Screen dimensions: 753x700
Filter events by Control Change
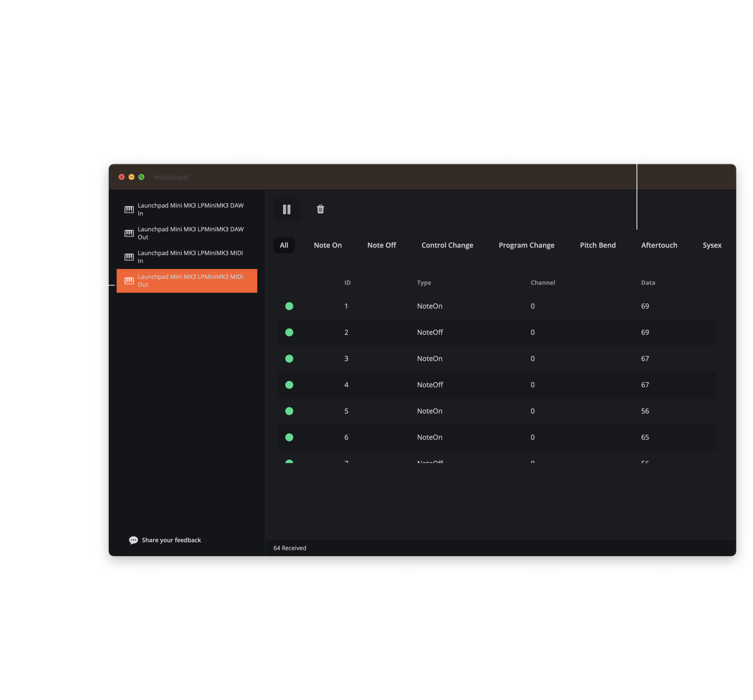point(447,245)
